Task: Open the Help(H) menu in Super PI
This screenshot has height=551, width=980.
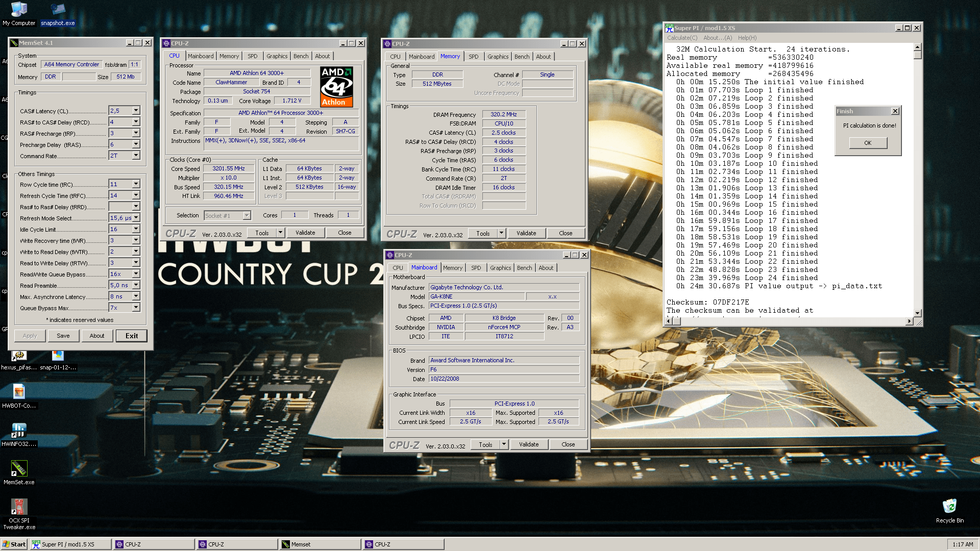Action: pos(747,38)
